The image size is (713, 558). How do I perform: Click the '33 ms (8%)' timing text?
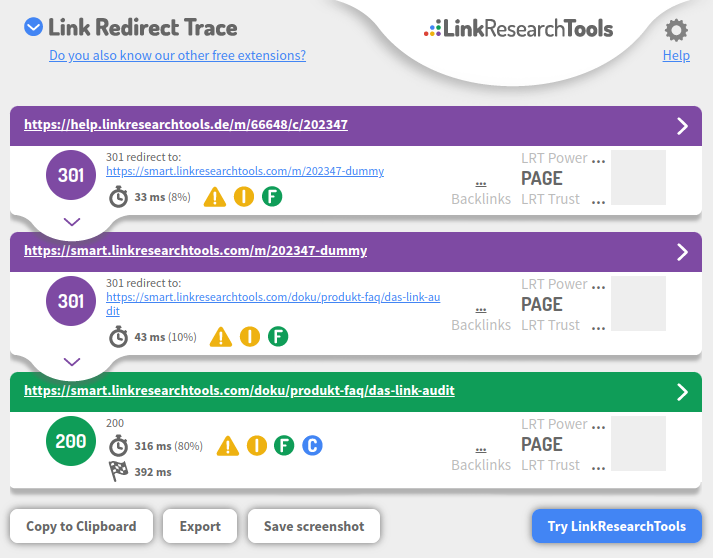coord(162,197)
